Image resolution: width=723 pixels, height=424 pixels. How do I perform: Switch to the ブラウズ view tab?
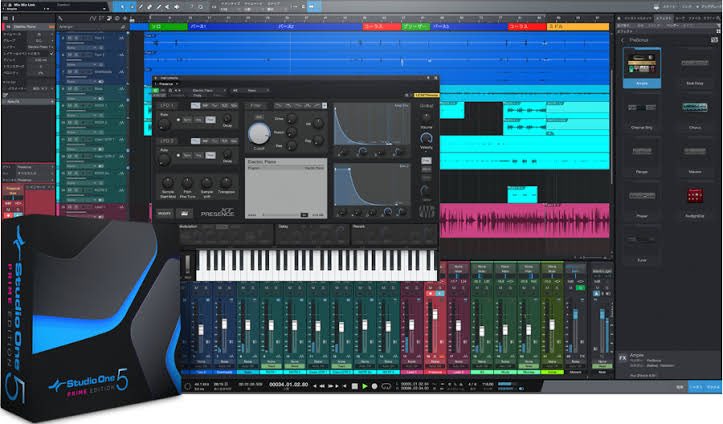(x=712, y=387)
